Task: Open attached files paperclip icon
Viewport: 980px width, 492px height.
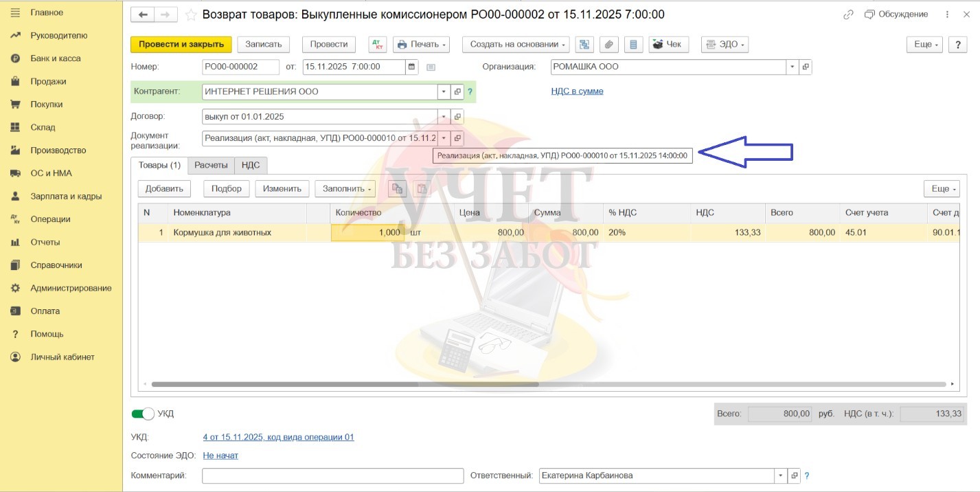Action: tap(608, 44)
